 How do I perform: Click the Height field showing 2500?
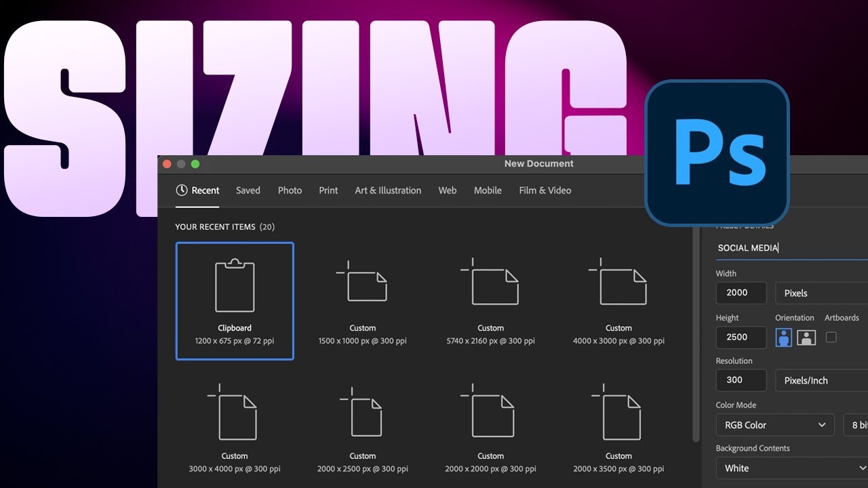[741, 337]
